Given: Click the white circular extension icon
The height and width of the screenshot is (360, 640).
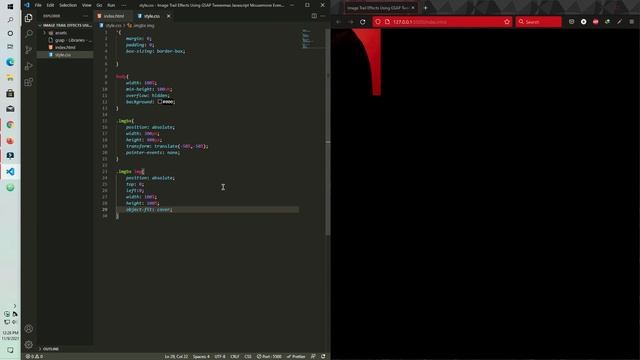Looking at the screenshot, I should [584, 22].
